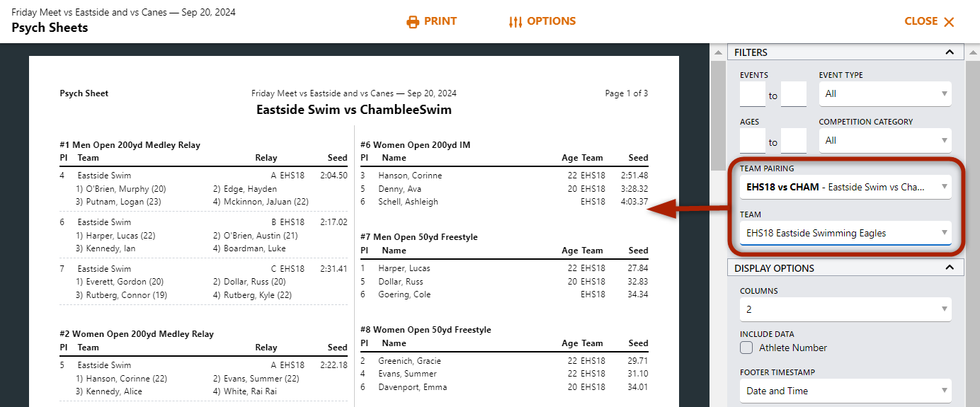
Task: Click the OPTIONS button label
Action: click(x=551, y=21)
